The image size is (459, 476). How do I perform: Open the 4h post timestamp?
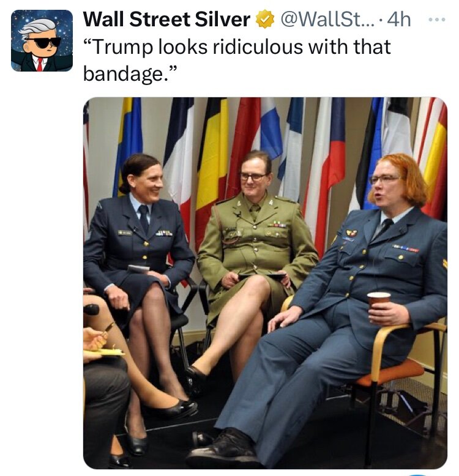click(399, 20)
